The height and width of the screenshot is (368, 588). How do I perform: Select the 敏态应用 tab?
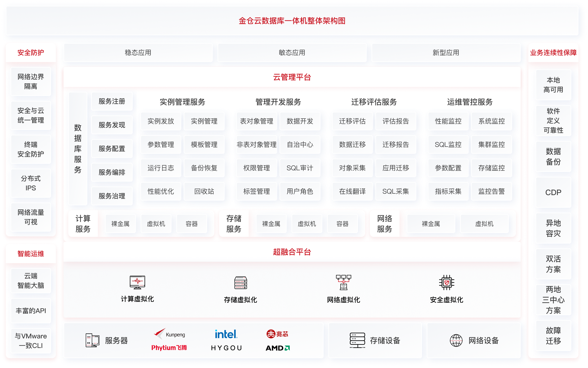tap(292, 53)
